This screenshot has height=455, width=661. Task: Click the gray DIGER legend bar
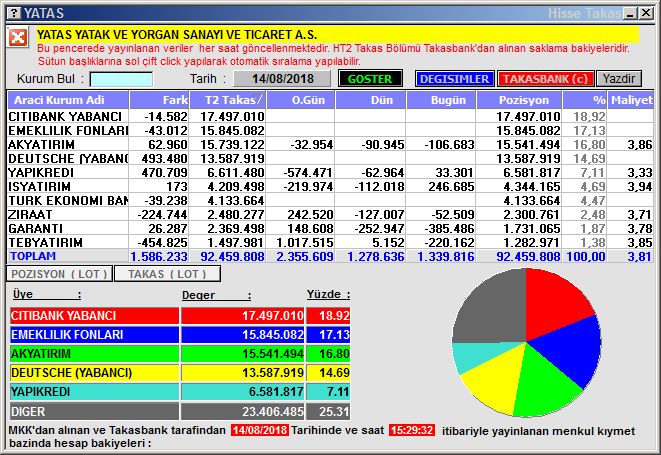point(94,411)
